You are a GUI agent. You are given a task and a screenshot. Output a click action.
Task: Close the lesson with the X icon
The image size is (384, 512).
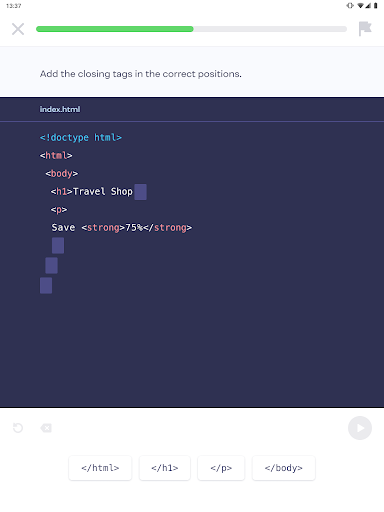coord(18,29)
